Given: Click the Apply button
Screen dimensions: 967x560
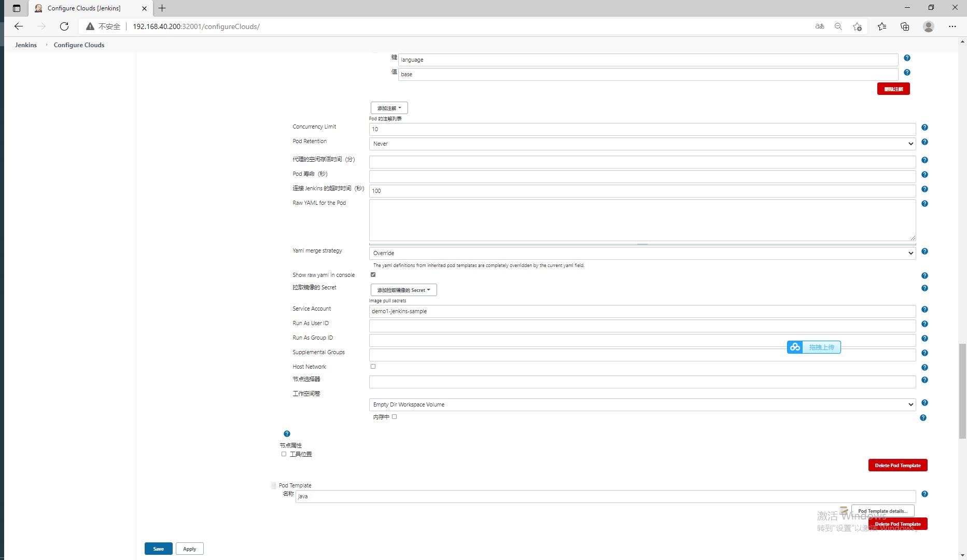Looking at the screenshot, I should coord(190,549).
